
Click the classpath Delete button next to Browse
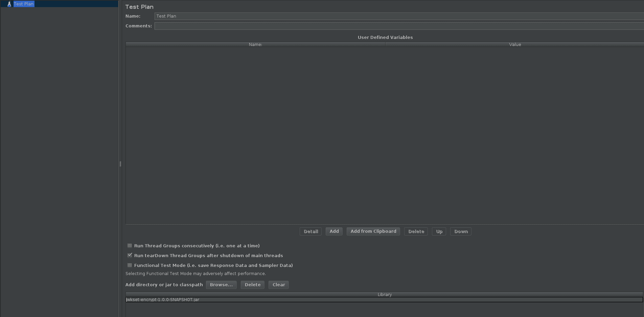253,285
